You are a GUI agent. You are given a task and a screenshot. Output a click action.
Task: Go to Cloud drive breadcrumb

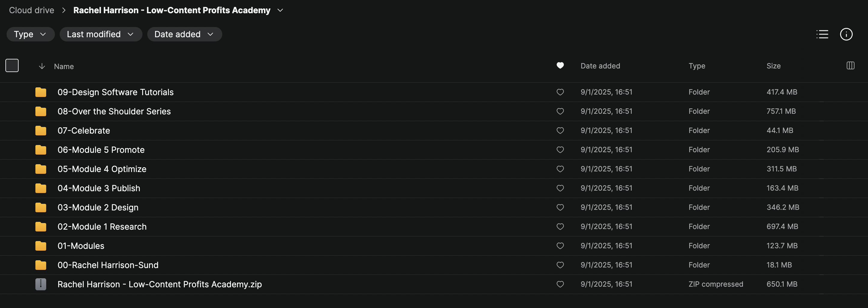[x=31, y=11]
